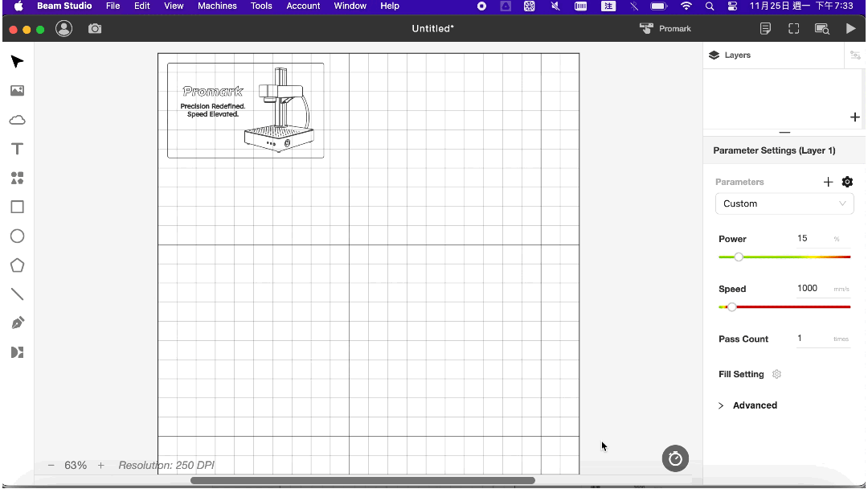Open the Tools menu
This screenshot has width=868, height=489.
pos(261,6)
